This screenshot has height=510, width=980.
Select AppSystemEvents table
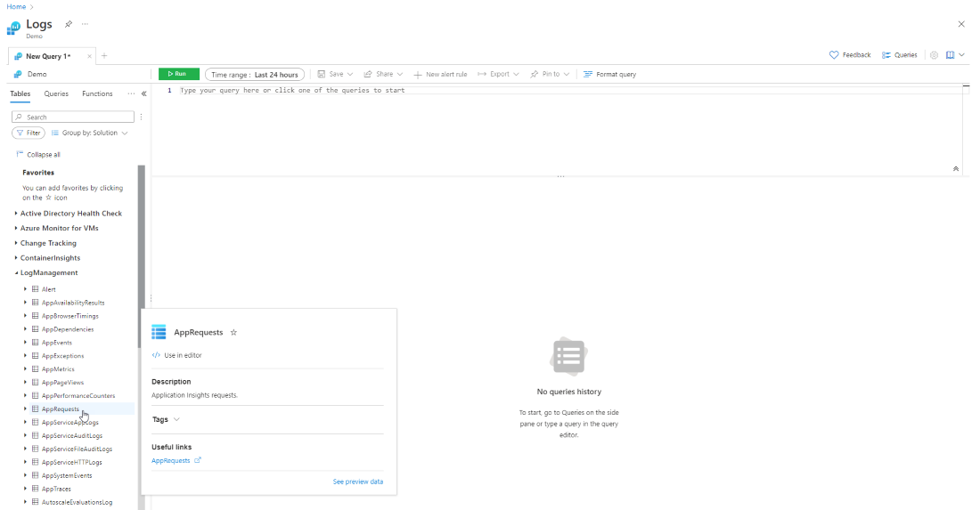click(67, 475)
